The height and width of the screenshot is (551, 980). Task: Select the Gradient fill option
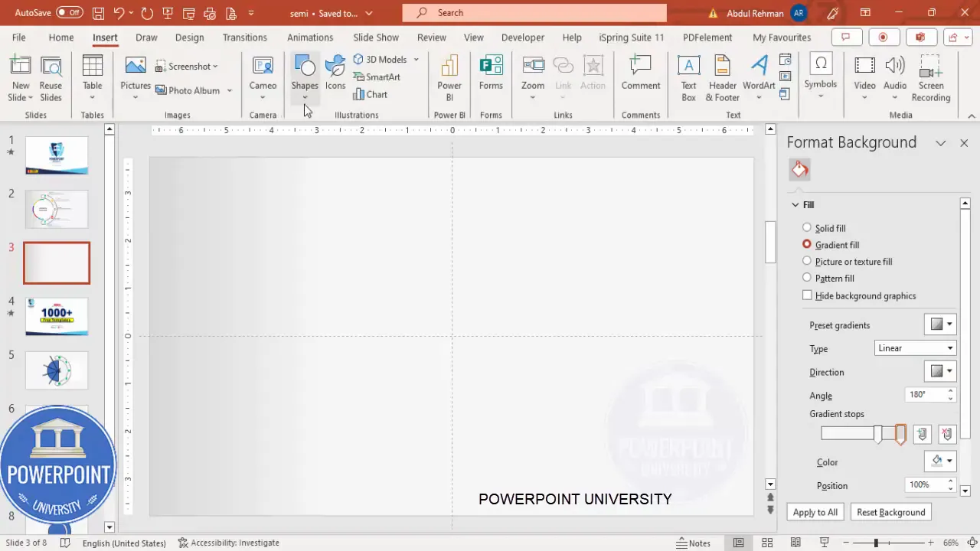(x=806, y=244)
